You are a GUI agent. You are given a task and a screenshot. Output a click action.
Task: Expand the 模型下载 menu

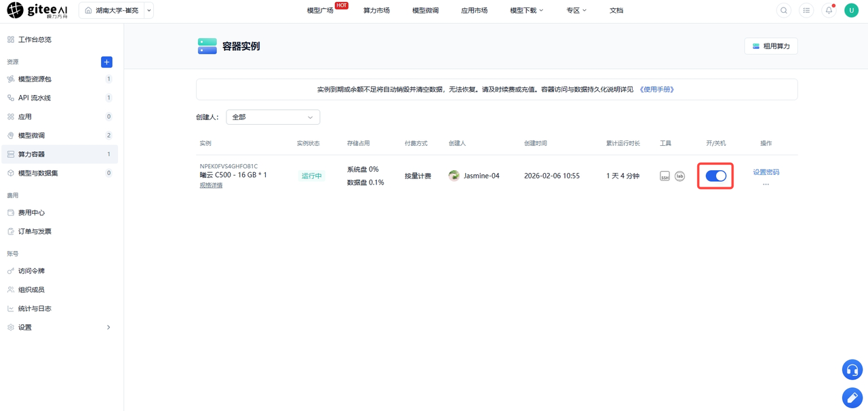[527, 11]
